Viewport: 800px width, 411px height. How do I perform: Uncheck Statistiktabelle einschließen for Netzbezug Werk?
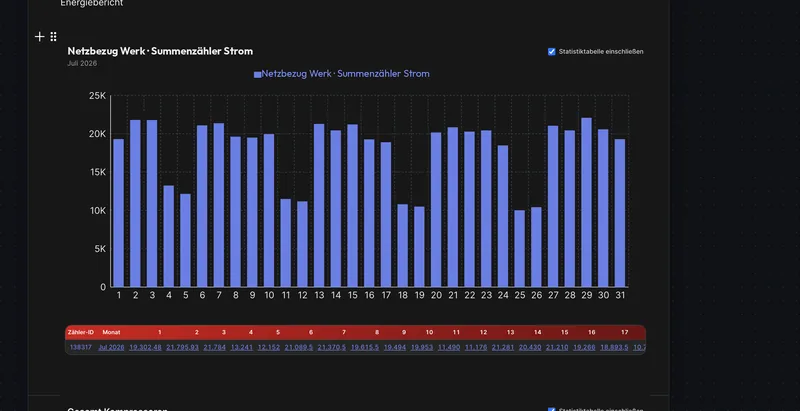click(552, 52)
